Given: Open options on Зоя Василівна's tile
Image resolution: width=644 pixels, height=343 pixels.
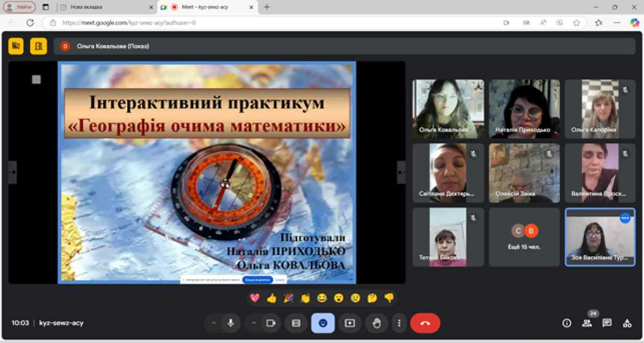Looking at the screenshot, I should (625, 218).
